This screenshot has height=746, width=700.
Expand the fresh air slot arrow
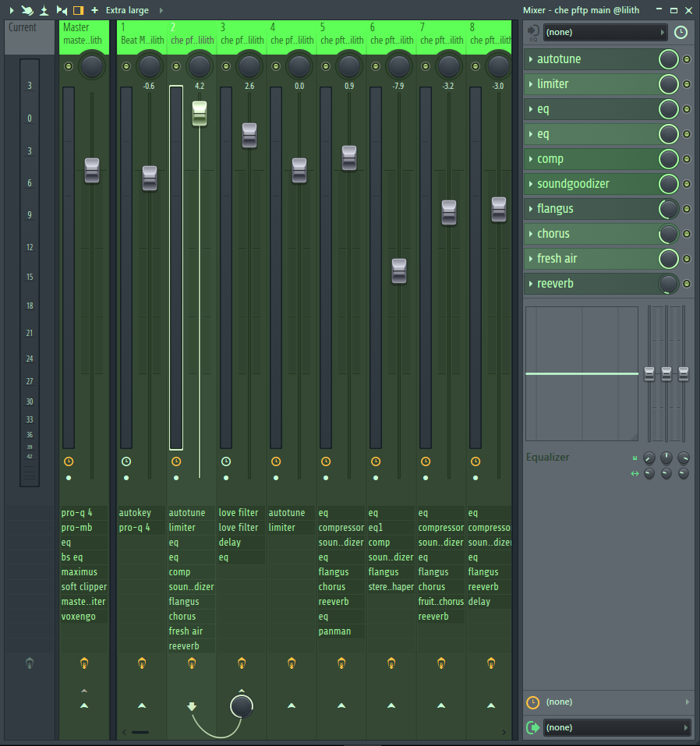point(531,258)
